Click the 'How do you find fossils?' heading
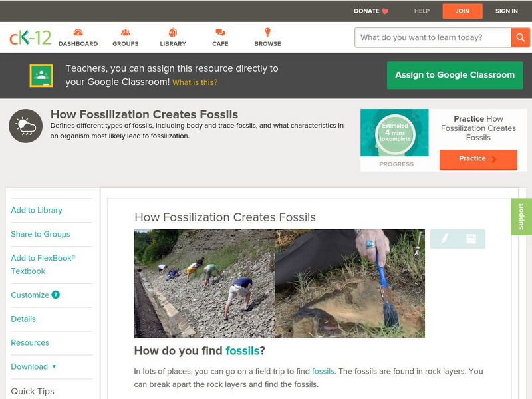The width and height of the screenshot is (532, 399). 199,351
